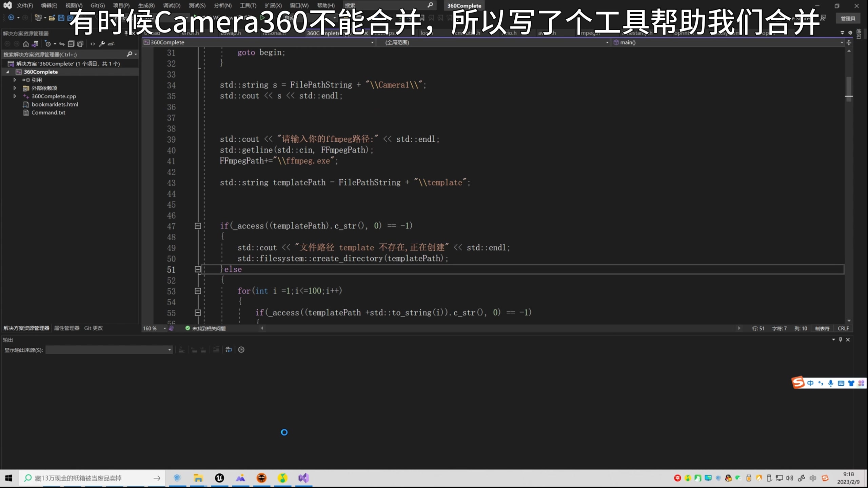
Task: Open the 调试(D) menu
Action: 172,5
